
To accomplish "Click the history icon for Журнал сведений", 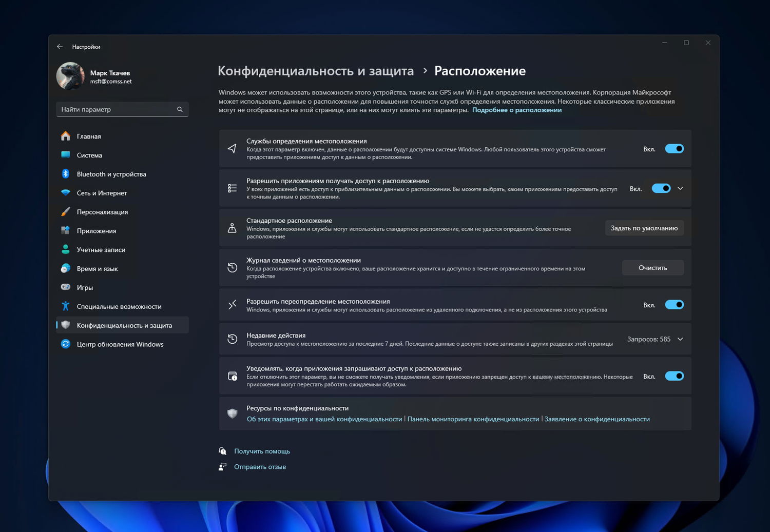I will (x=232, y=268).
